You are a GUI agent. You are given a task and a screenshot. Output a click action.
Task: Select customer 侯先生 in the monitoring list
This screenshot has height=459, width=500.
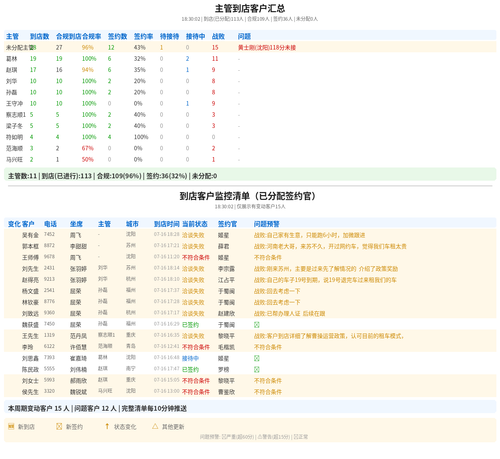coord(30,392)
